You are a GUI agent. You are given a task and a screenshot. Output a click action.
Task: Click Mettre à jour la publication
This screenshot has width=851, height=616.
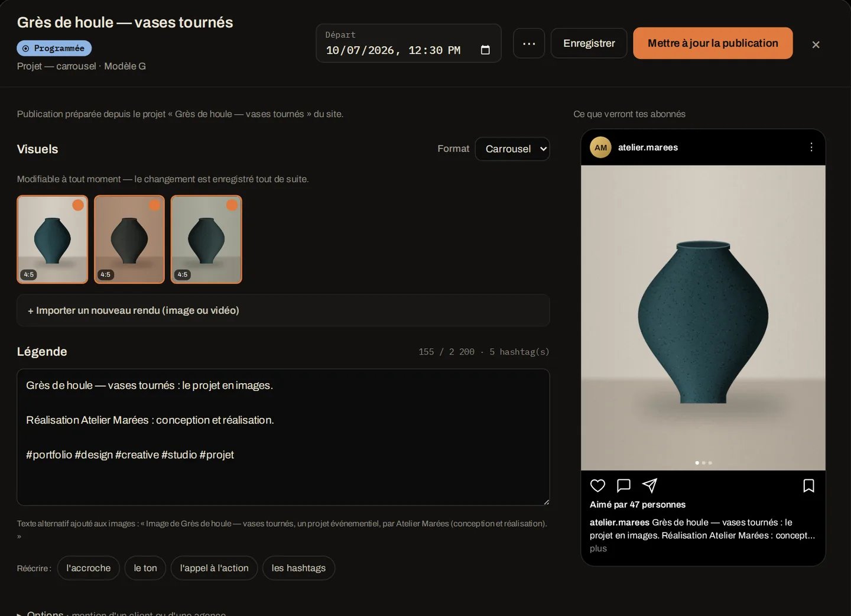point(713,43)
